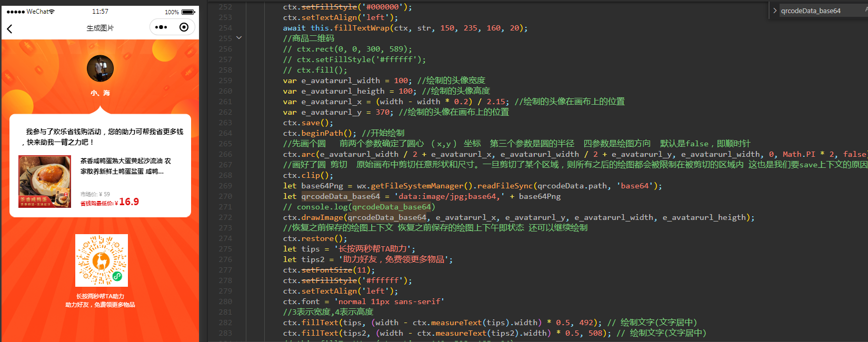
Task: Open the three-dot capsule menu
Action: (x=162, y=27)
